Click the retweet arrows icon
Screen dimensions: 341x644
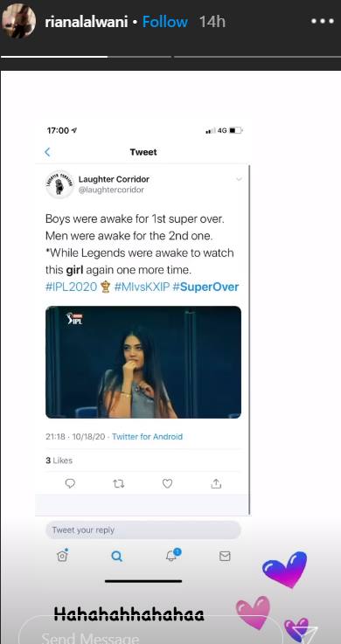(119, 484)
